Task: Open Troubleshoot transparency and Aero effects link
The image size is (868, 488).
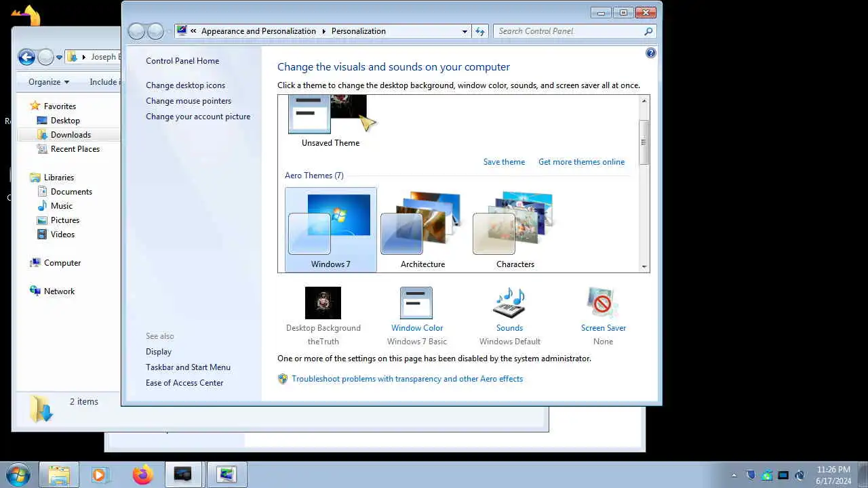Action: pyautogui.click(x=407, y=379)
